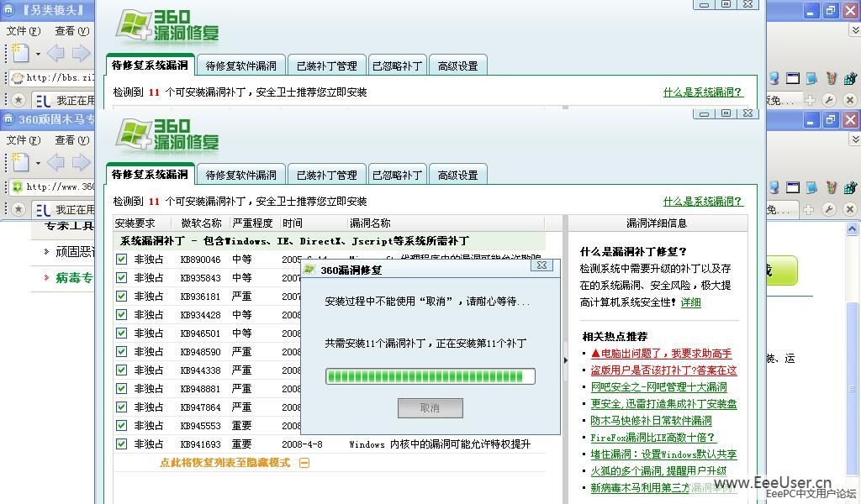This screenshot has height=504, width=861.
Task: Click the 严重程度 column header
Action: [x=252, y=223]
